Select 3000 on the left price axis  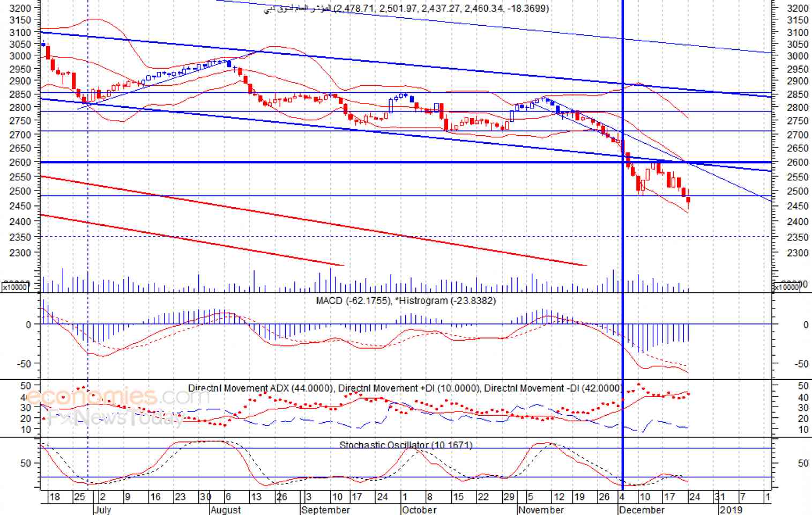[20, 56]
